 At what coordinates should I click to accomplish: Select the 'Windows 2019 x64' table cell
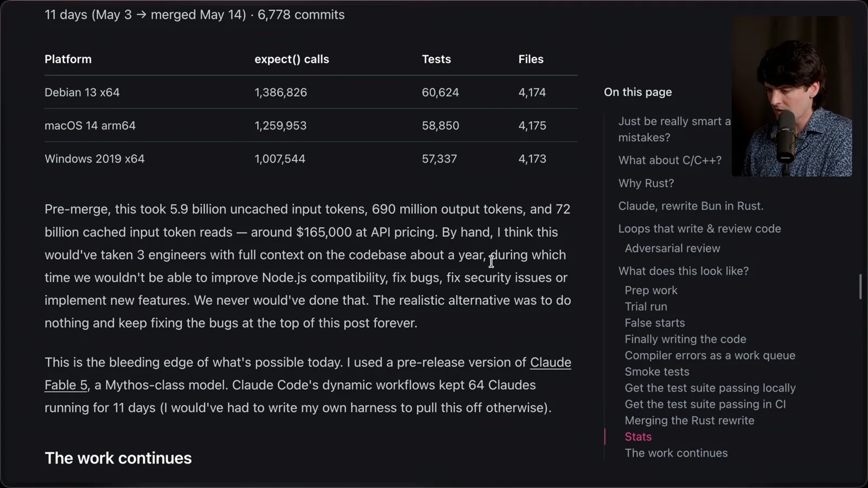[94, 159]
